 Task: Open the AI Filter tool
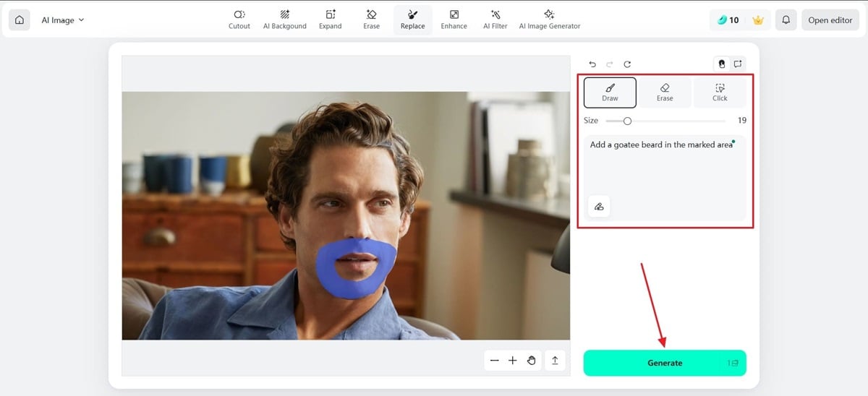pyautogui.click(x=495, y=20)
